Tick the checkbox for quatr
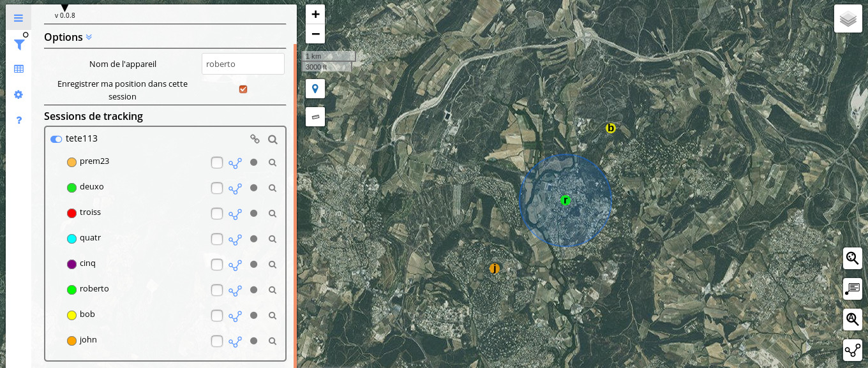Viewport: 868px width, 368px height. click(x=217, y=239)
